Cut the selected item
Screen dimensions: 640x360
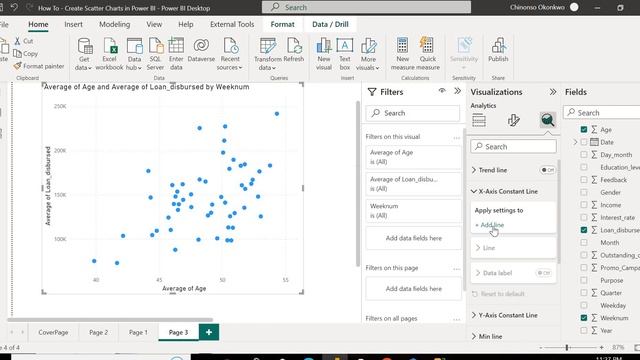click(24, 41)
